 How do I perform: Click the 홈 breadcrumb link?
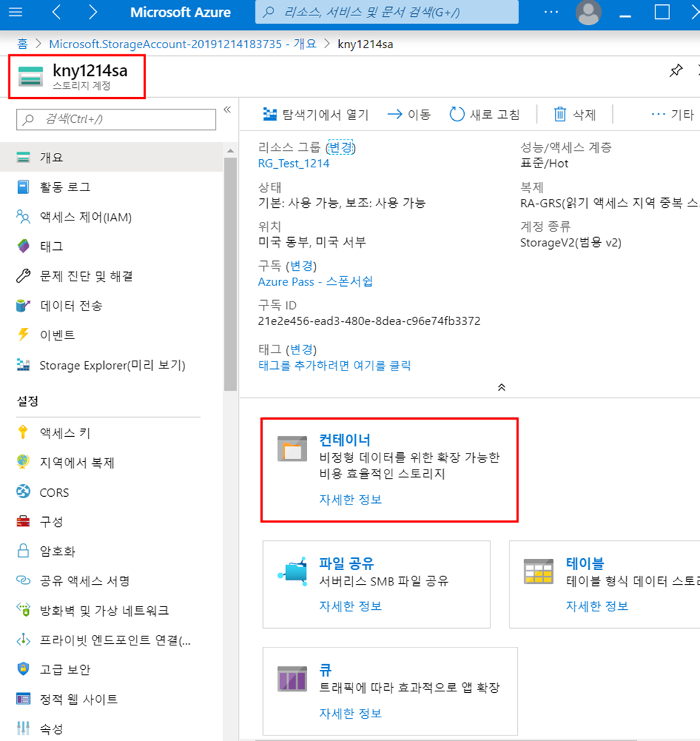point(22,44)
